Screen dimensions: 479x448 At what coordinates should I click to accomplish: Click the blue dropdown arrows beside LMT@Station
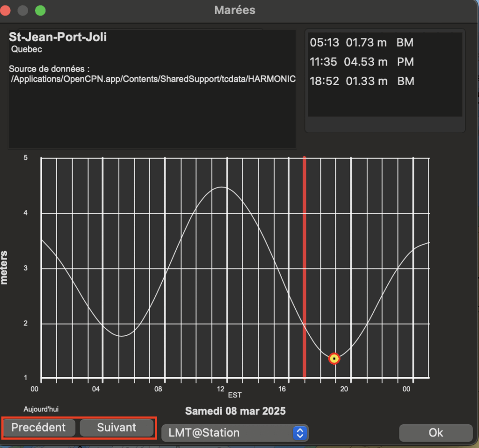[300, 433]
